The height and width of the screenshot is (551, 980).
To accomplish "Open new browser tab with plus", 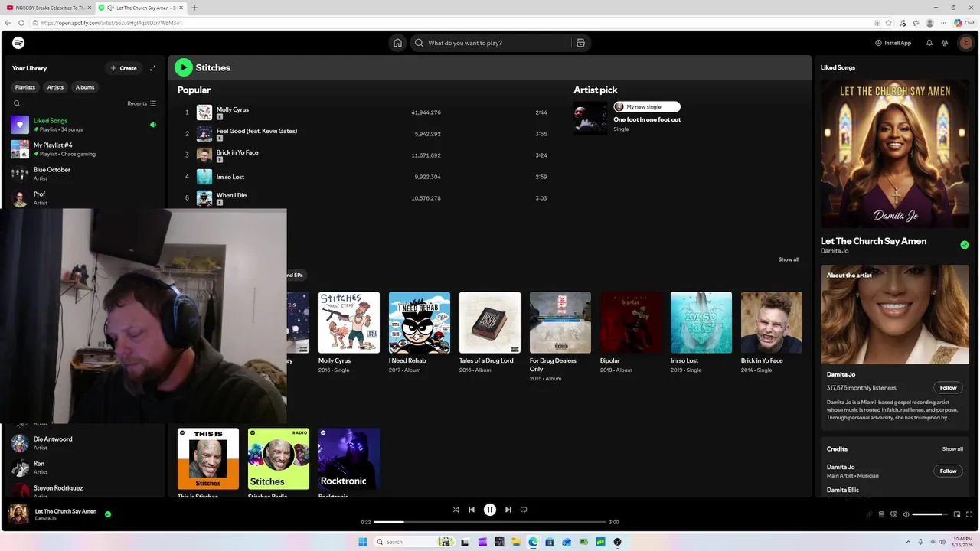I will coord(194,8).
